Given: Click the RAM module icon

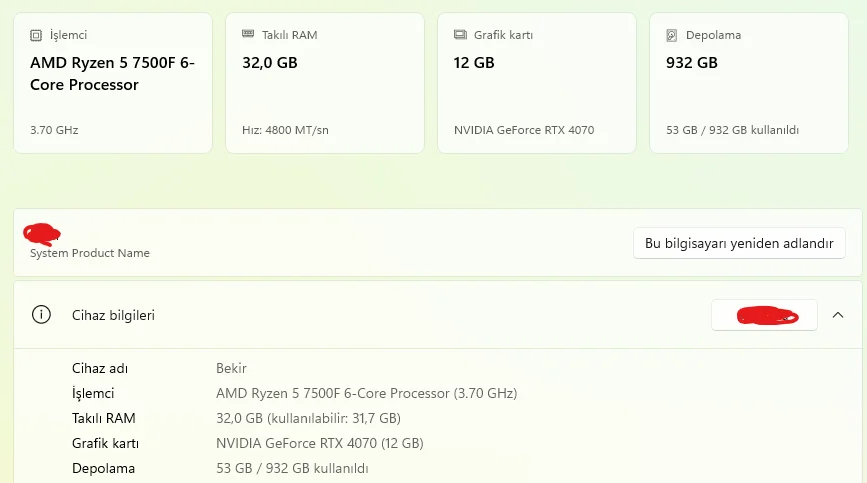Looking at the screenshot, I should (x=248, y=34).
